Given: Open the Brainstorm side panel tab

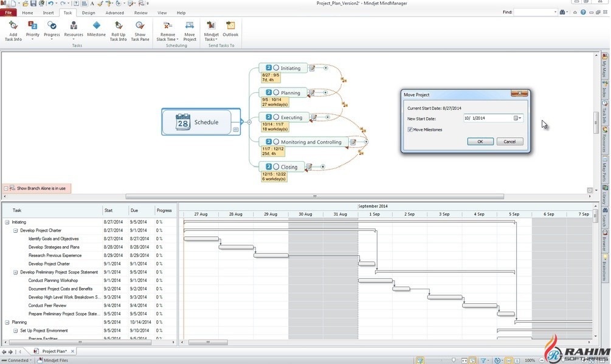Looking at the screenshot, I should [x=605, y=268].
